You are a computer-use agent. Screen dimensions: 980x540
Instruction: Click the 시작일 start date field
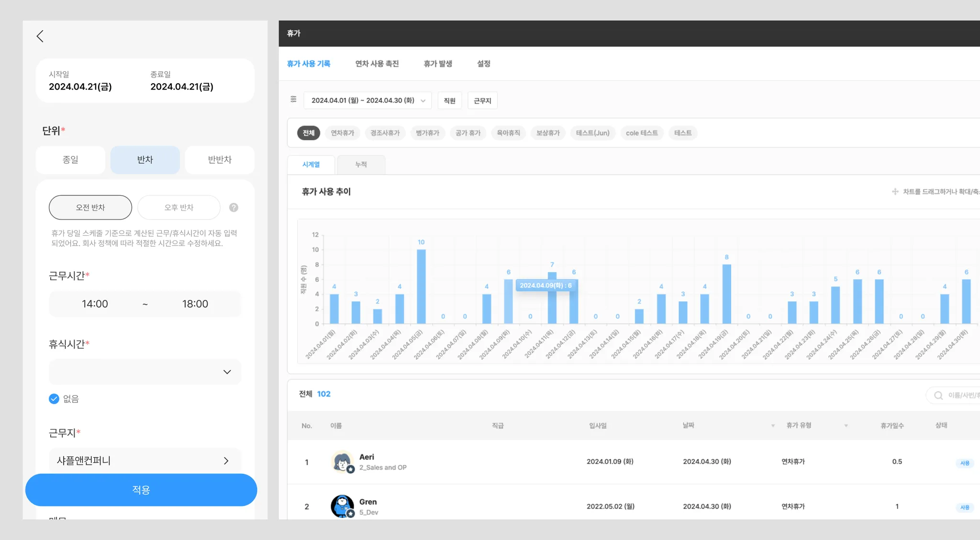[x=80, y=81]
